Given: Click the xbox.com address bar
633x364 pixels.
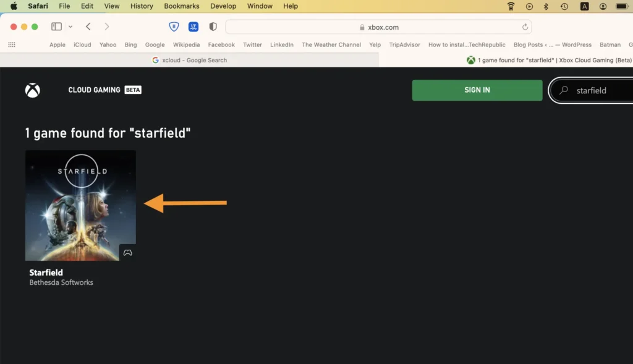Looking at the screenshot, I should tap(378, 27).
